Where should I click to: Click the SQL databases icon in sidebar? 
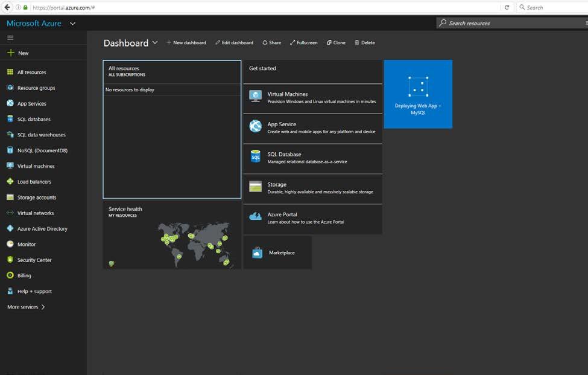click(10, 119)
